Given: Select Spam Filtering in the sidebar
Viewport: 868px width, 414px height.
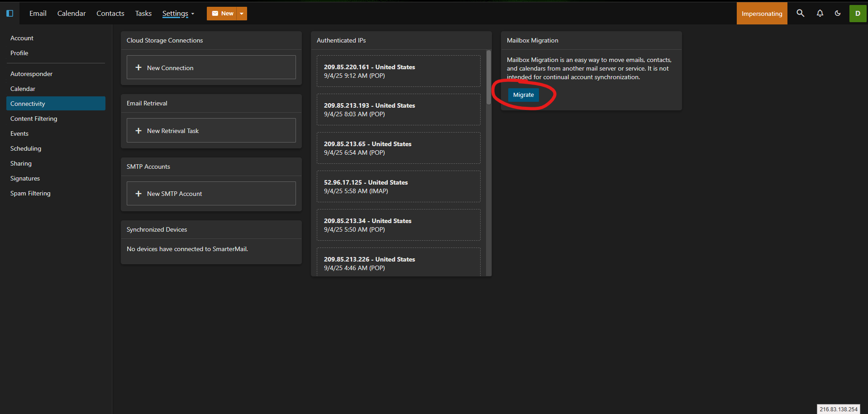Looking at the screenshot, I should coord(30,193).
